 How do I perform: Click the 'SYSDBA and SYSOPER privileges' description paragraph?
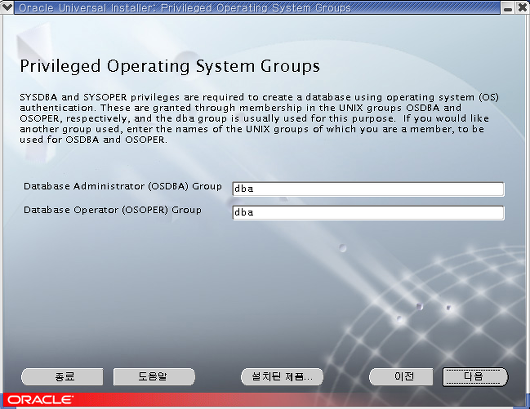tap(259, 118)
